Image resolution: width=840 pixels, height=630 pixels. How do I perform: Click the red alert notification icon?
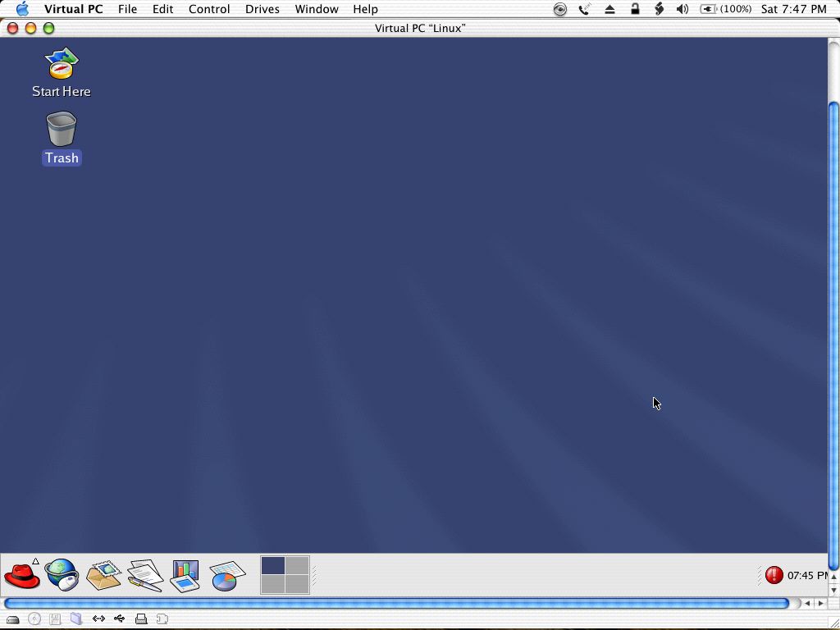[774, 575]
